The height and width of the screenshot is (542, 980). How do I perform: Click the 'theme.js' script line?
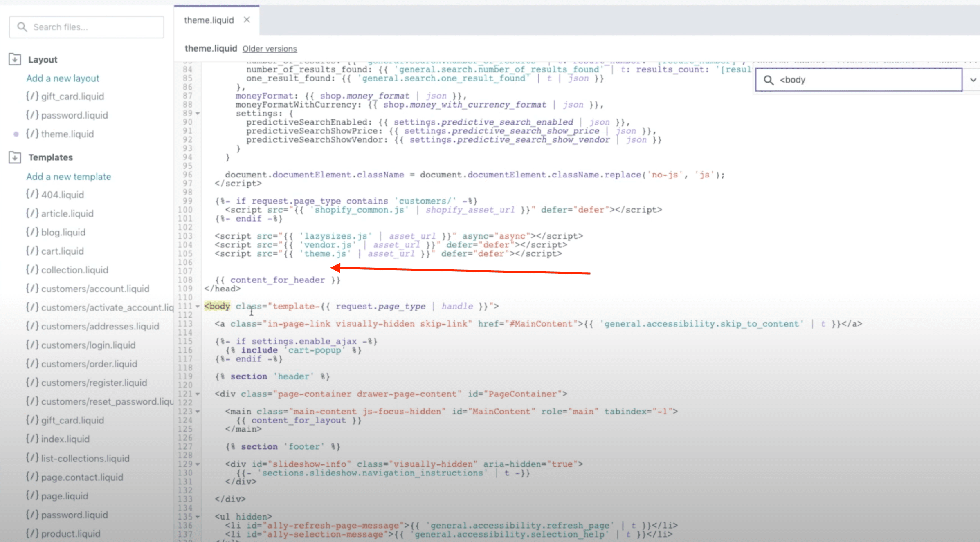point(389,254)
